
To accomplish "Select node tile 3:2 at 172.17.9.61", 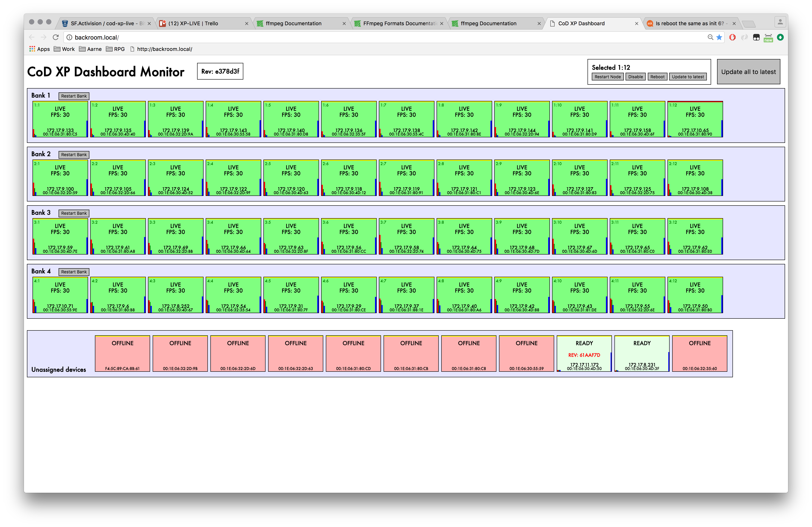I will pyautogui.click(x=118, y=237).
